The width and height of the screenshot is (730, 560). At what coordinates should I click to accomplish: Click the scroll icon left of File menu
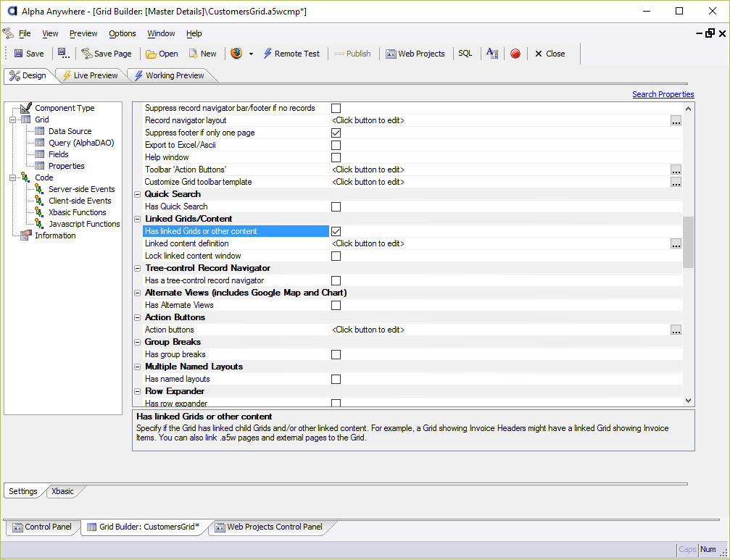point(8,33)
